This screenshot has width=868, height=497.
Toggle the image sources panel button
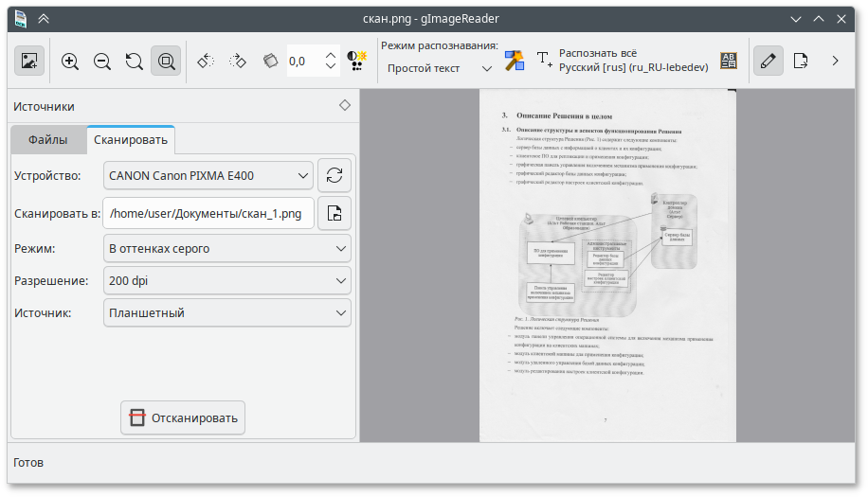[x=28, y=61]
